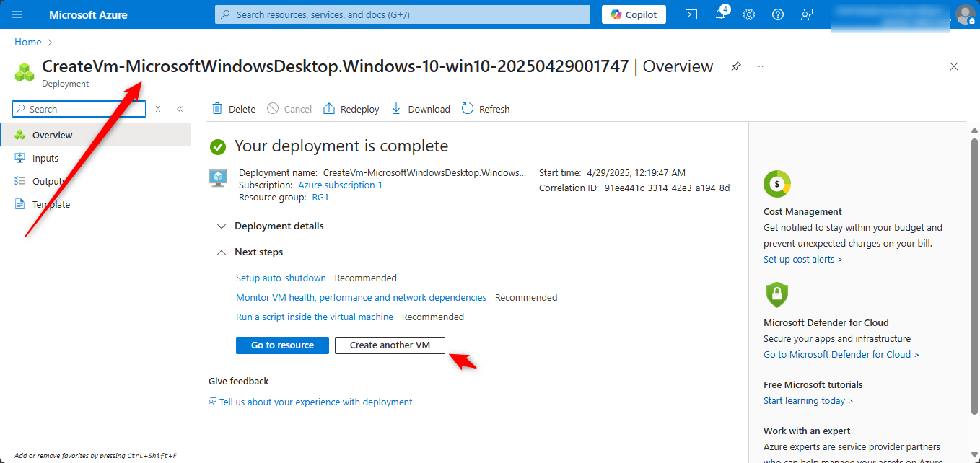Open resource group RG1 link
This screenshot has height=463, width=980.
tap(320, 198)
